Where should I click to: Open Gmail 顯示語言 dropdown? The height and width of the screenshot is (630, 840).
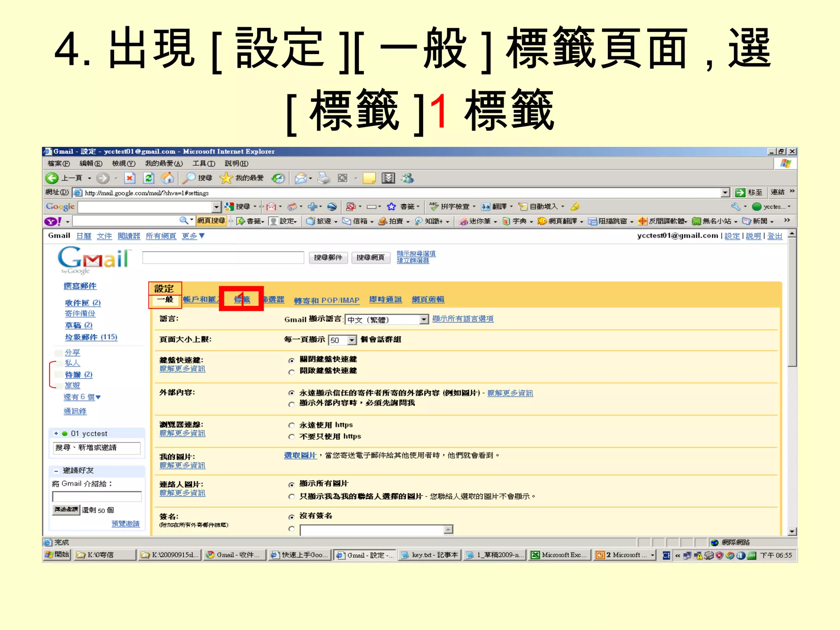click(387, 320)
